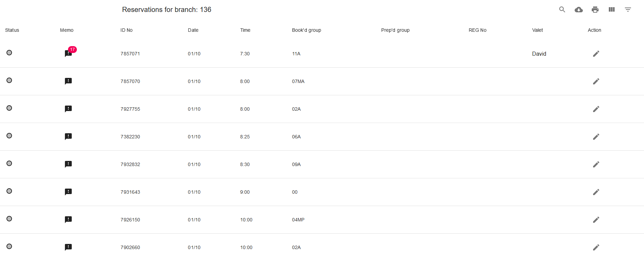644x260 pixels.
Task: Toggle status circle for reservation 7927755
Action: click(x=9, y=108)
